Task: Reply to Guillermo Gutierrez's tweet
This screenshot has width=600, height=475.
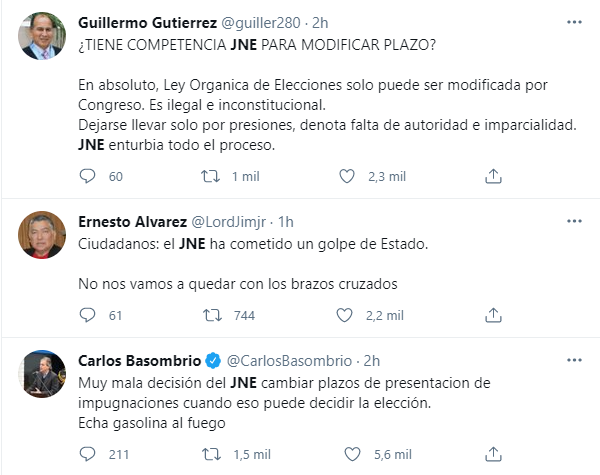Action: point(88,176)
